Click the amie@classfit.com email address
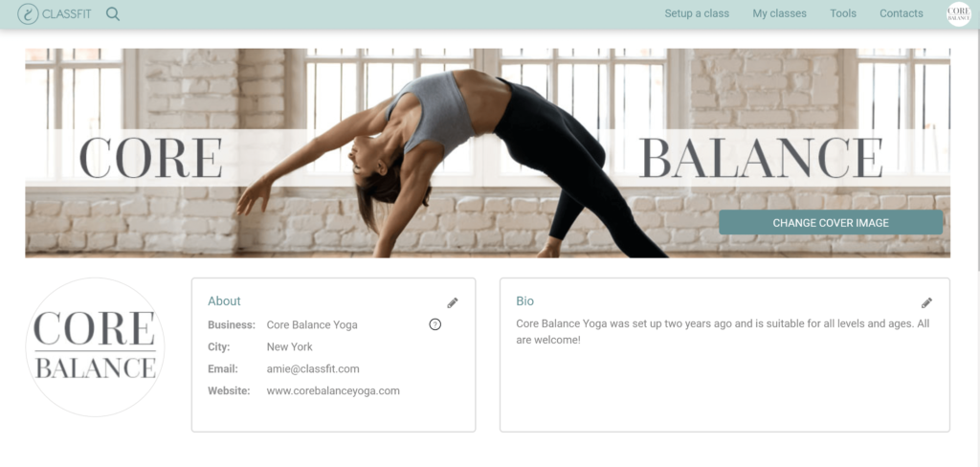The height and width of the screenshot is (467, 980). (313, 368)
